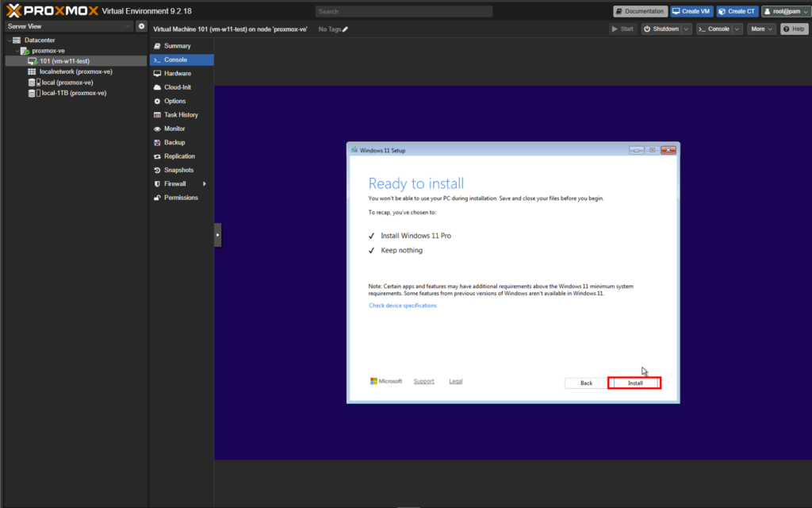Image resolution: width=812 pixels, height=508 pixels.
Task: Click the Permissions unlock icon
Action: [x=157, y=198]
